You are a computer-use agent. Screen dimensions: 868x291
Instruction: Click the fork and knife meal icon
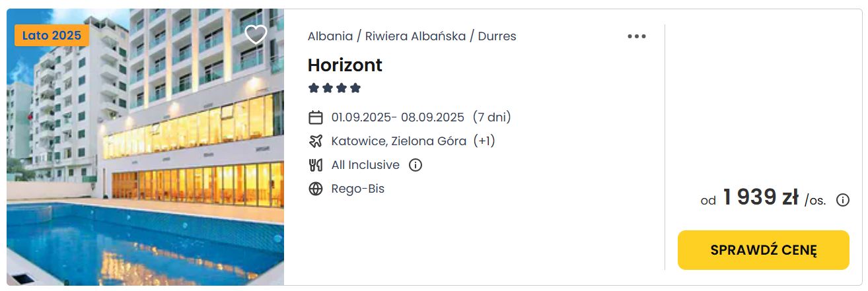click(316, 165)
